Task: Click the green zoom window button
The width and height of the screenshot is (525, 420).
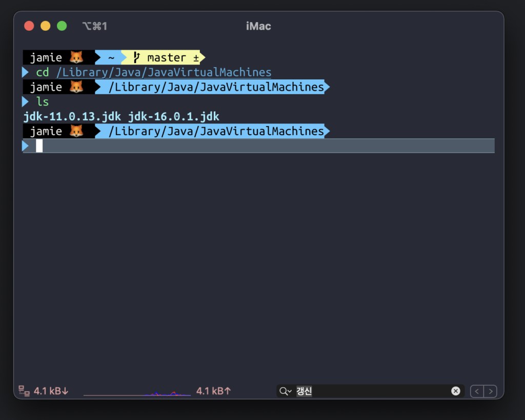Action: pyautogui.click(x=62, y=26)
